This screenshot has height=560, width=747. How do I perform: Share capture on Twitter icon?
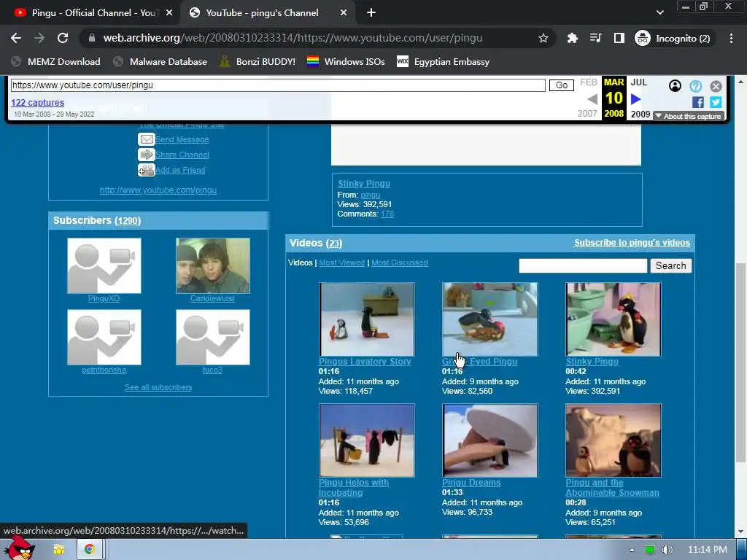(716, 102)
